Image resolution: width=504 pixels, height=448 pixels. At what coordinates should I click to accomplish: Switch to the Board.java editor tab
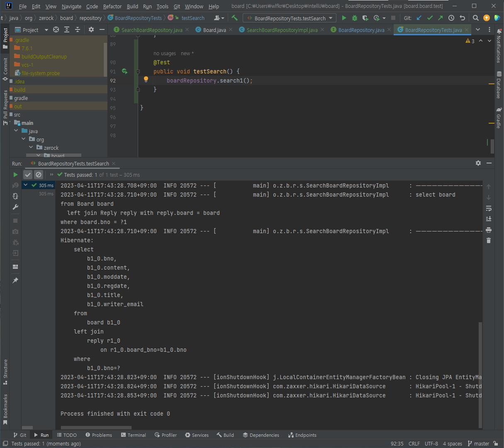click(x=214, y=30)
